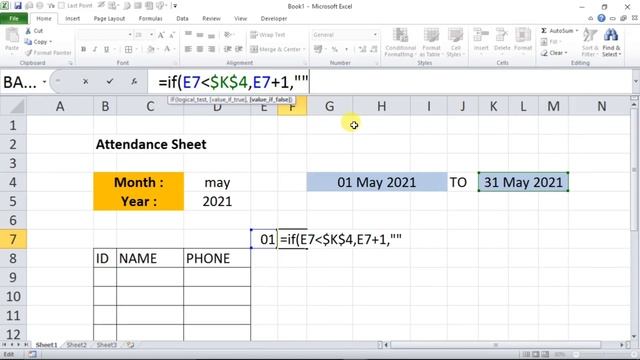The image size is (640, 360).
Task: Minimize the ribbon with caret icon
Action: (590, 18)
